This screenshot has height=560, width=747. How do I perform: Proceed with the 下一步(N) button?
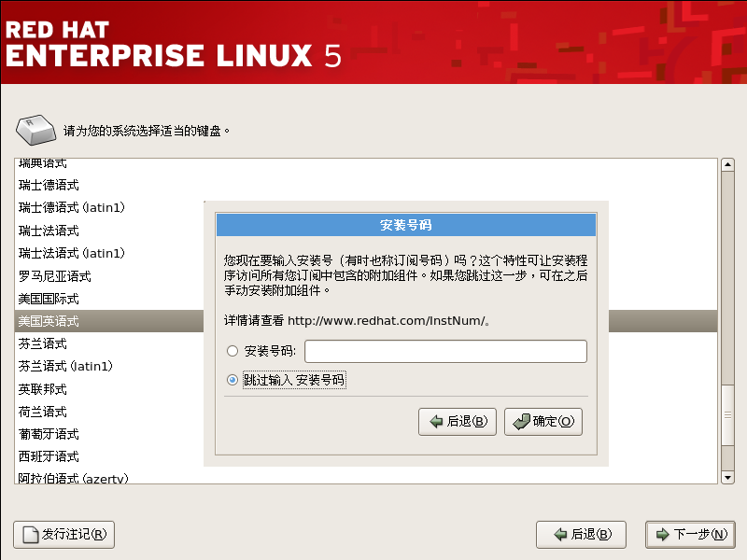[x=690, y=534]
